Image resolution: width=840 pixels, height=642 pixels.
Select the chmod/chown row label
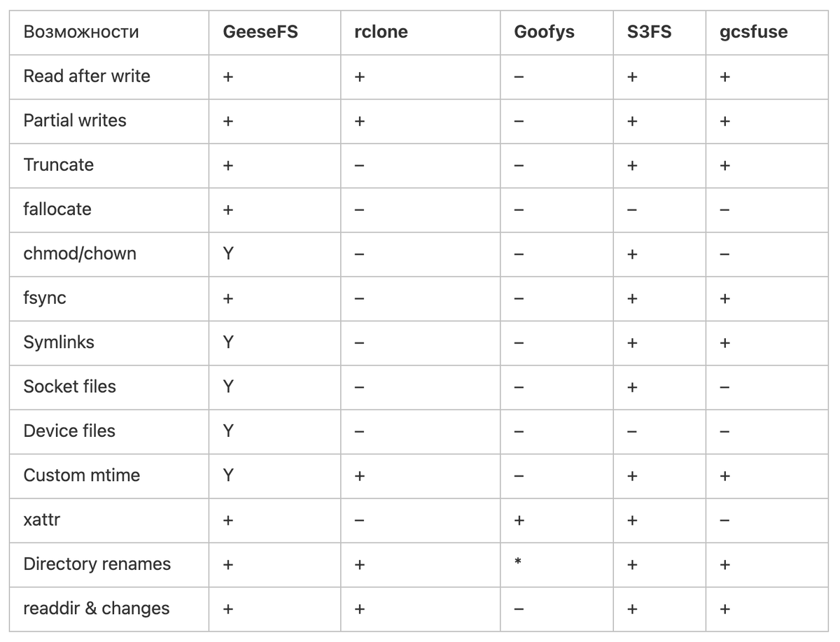pos(80,253)
